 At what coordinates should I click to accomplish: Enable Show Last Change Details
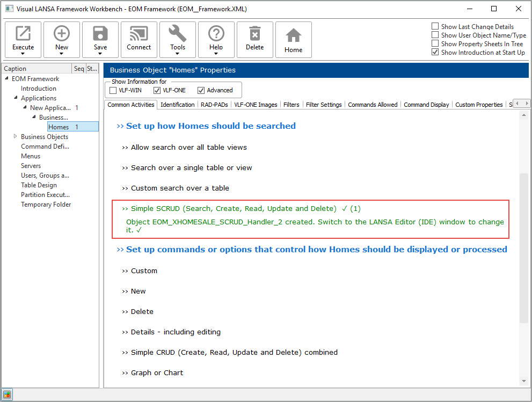435,26
